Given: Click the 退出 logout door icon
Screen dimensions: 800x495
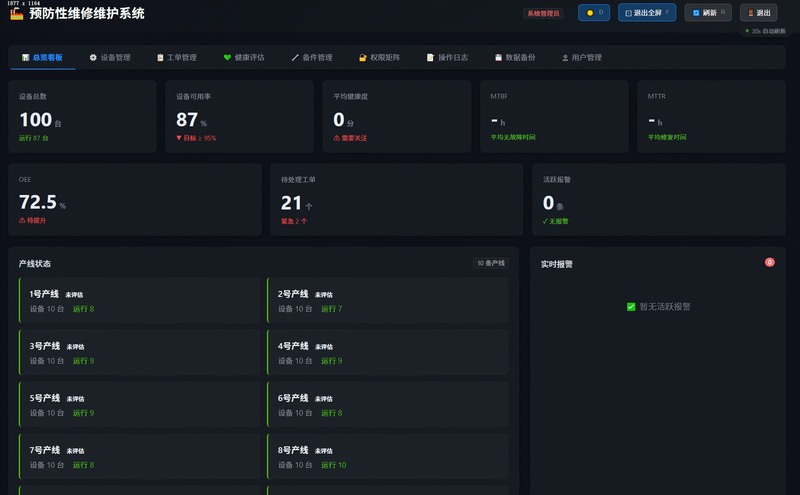Looking at the screenshot, I should click(751, 13).
